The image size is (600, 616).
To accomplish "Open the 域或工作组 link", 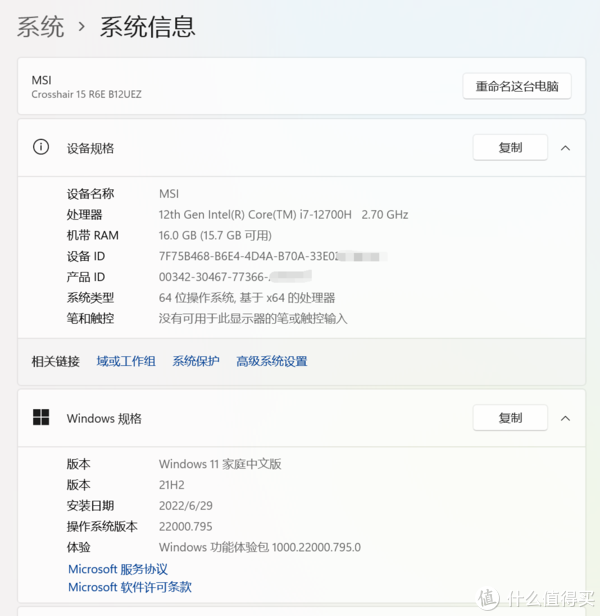I will (x=126, y=361).
